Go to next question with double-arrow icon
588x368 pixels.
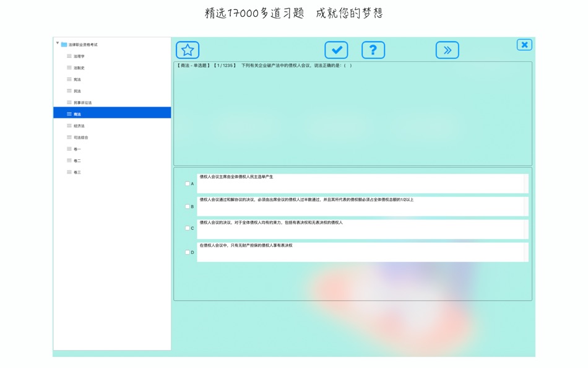(447, 50)
